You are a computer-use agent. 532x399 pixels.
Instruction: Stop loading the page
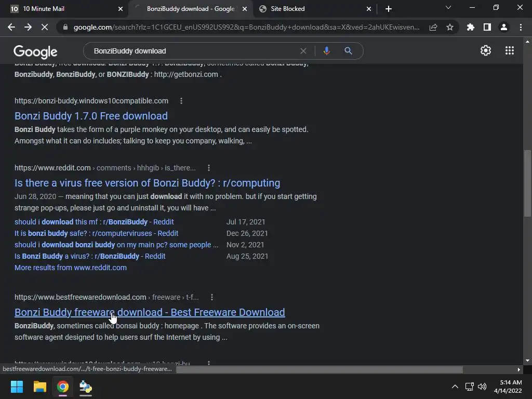45,27
